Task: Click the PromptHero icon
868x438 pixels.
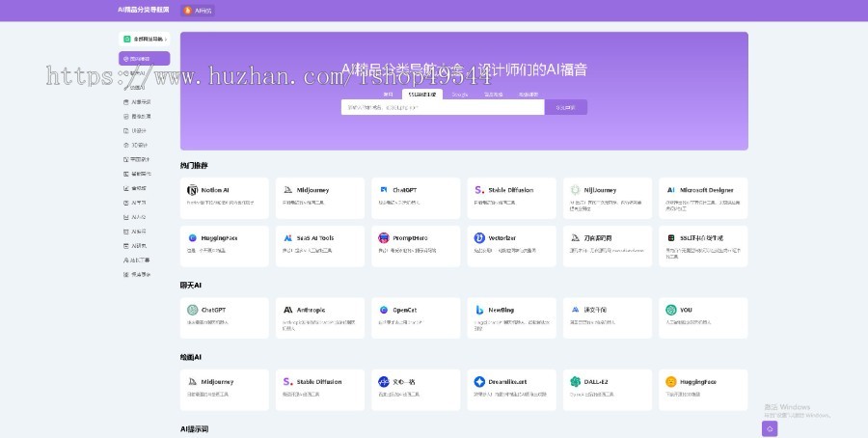Action: [384, 238]
